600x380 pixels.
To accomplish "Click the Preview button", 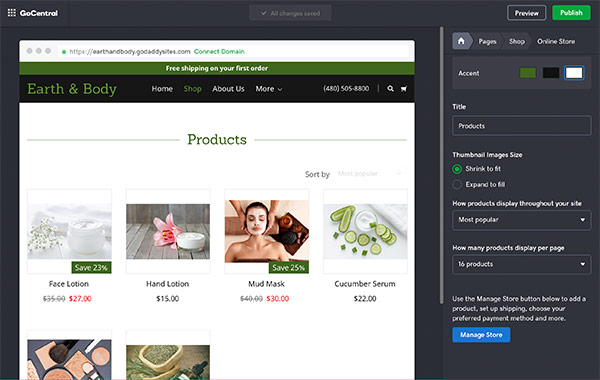I will 527,13.
